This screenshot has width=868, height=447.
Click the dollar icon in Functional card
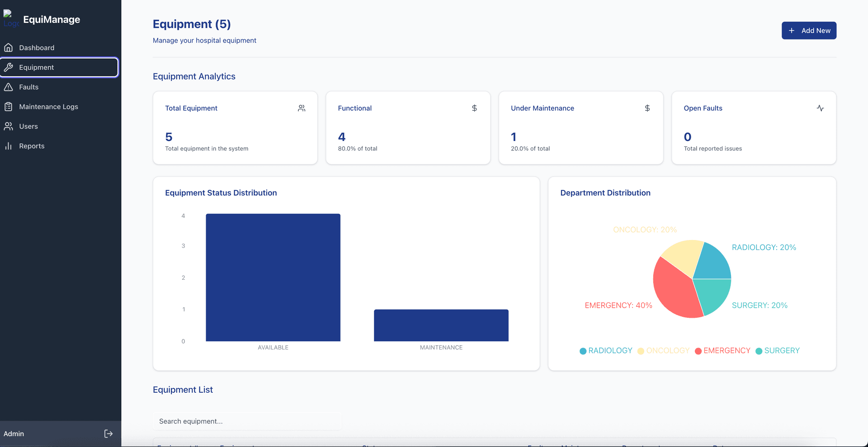tap(474, 108)
